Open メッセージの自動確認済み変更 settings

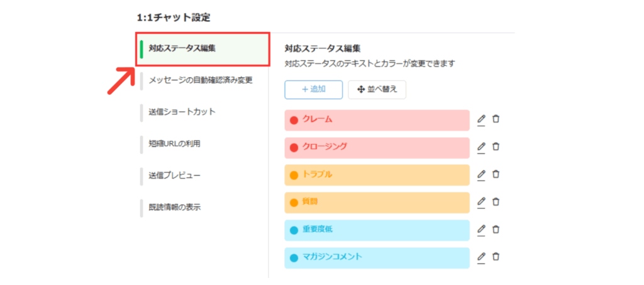(x=200, y=81)
